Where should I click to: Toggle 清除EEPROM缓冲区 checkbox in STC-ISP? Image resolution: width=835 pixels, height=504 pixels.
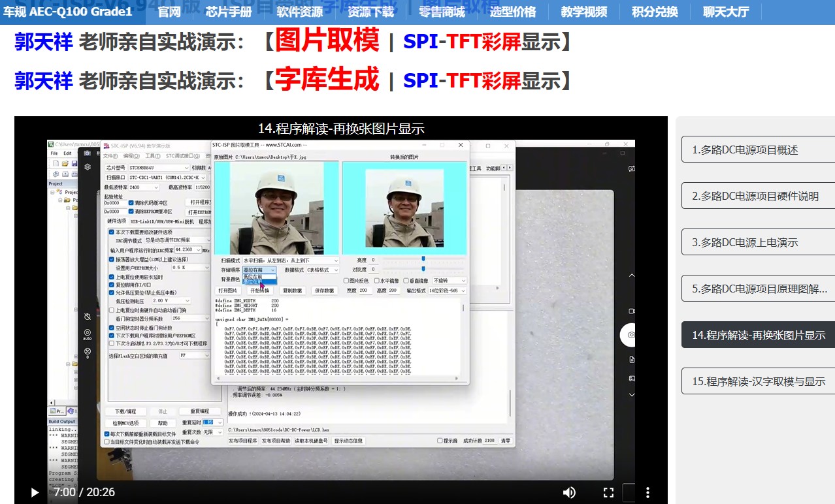131,212
